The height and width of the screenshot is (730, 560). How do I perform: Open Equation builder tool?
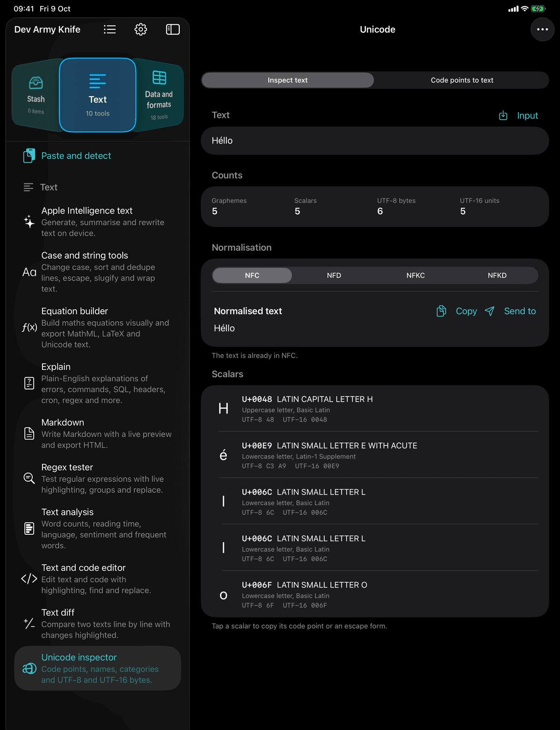coord(98,327)
